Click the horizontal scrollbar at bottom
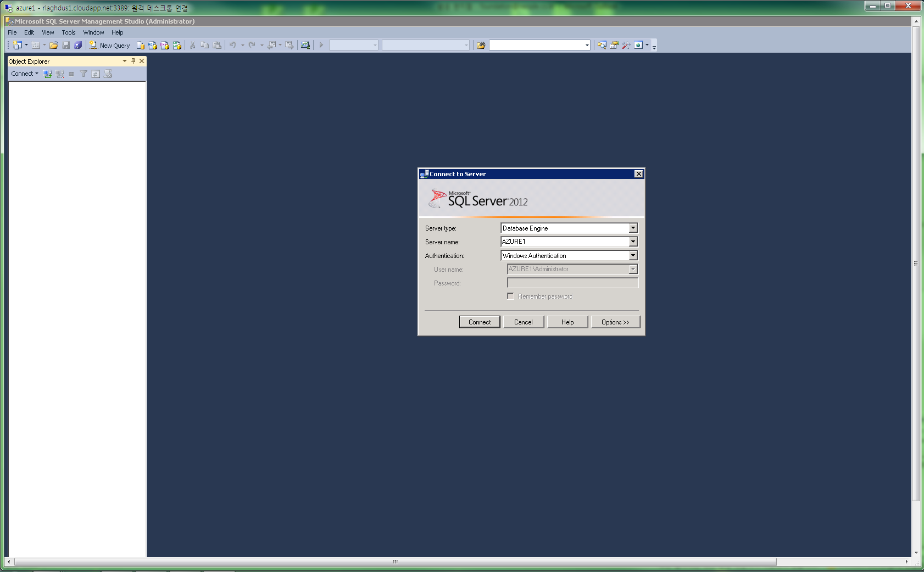This screenshot has height=572, width=924. click(x=395, y=562)
